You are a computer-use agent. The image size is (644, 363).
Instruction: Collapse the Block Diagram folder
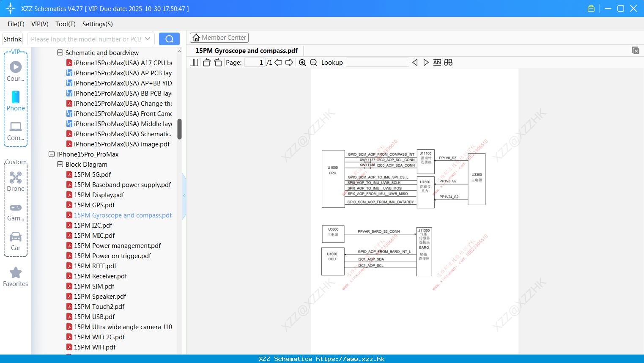[60, 165]
